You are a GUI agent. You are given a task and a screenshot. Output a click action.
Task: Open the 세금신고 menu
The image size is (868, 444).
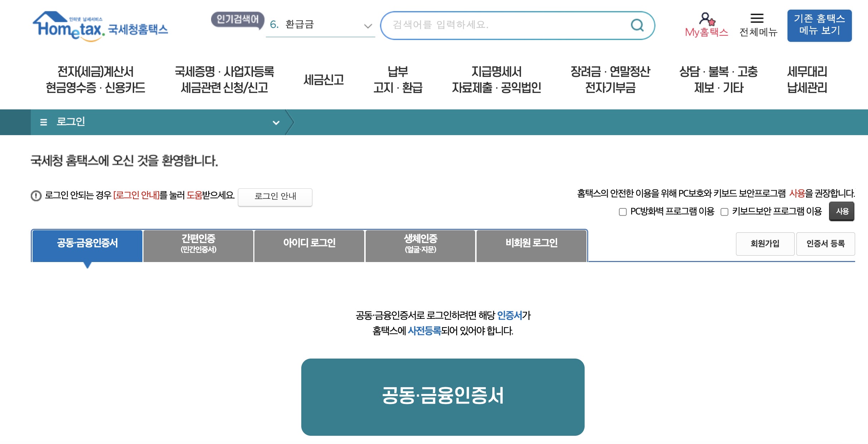click(323, 79)
